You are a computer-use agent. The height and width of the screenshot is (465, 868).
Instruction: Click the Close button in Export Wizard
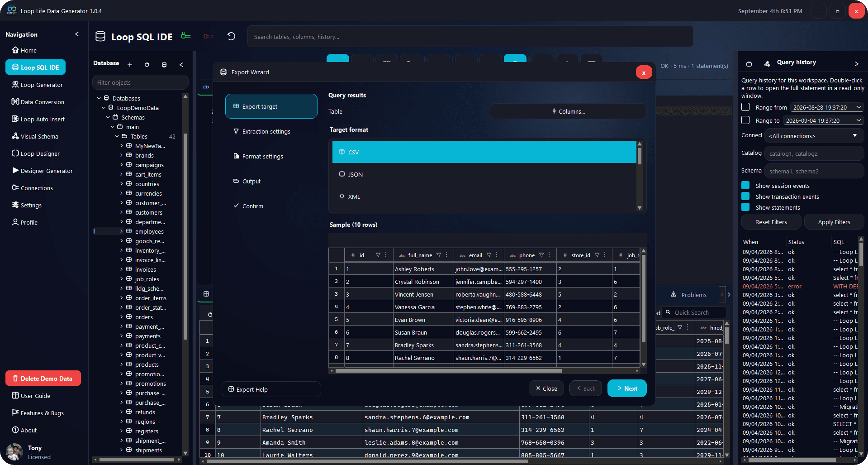point(546,388)
